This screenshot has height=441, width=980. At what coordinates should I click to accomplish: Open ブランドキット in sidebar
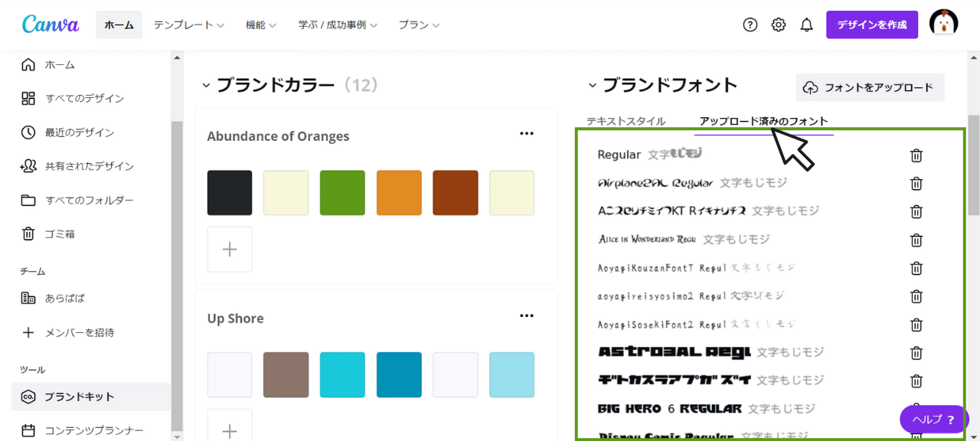91,397
